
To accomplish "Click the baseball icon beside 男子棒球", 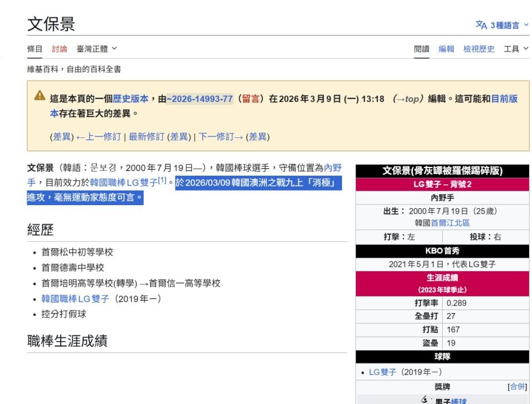I will click(x=426, y=398).
